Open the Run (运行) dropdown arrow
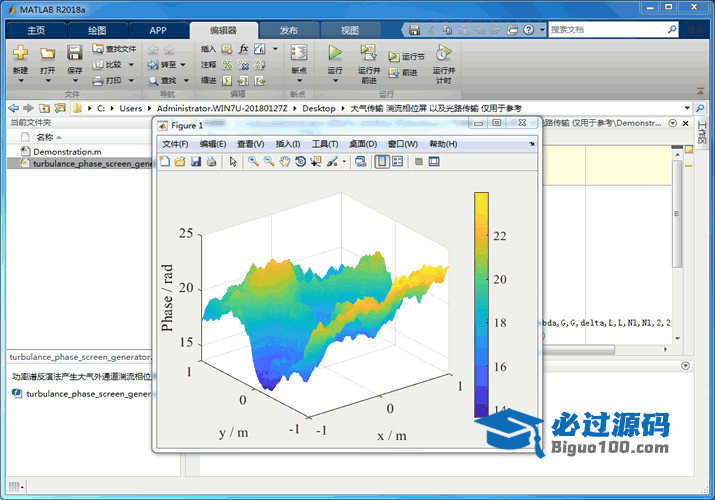715x500 pixels. coord(335,81)
